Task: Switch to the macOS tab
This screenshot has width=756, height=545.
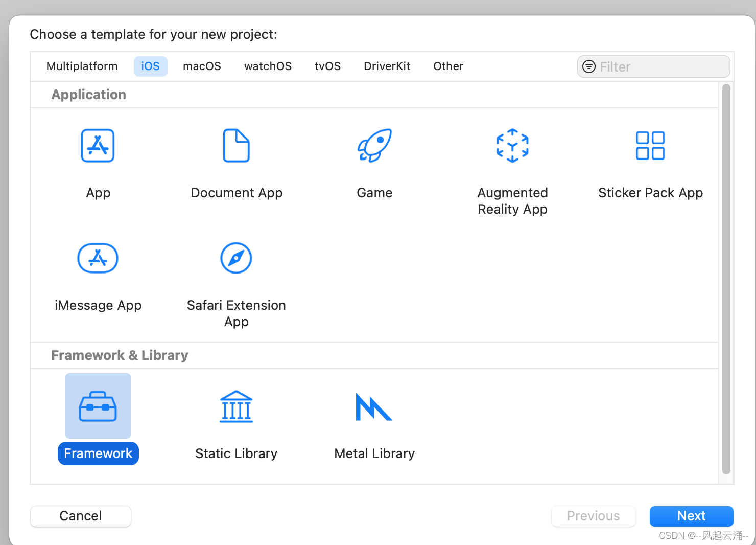Action: point(202,66)
